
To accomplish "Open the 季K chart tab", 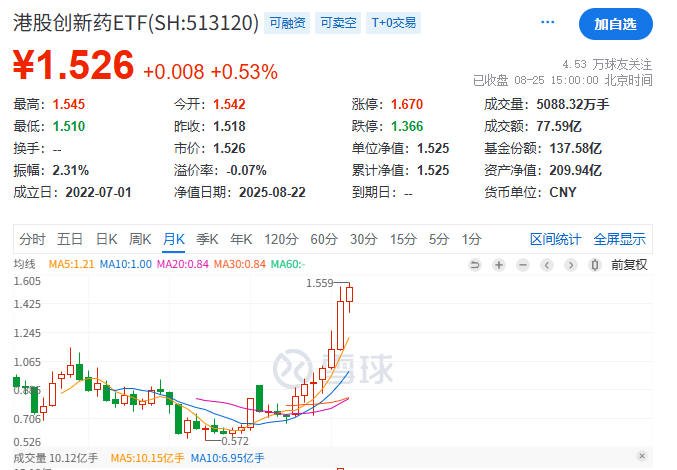I will [x=207, y=239].
